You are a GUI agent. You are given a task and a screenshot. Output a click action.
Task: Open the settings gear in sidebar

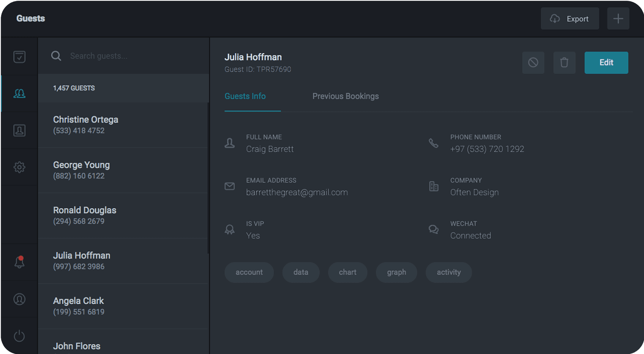[19, 167]
